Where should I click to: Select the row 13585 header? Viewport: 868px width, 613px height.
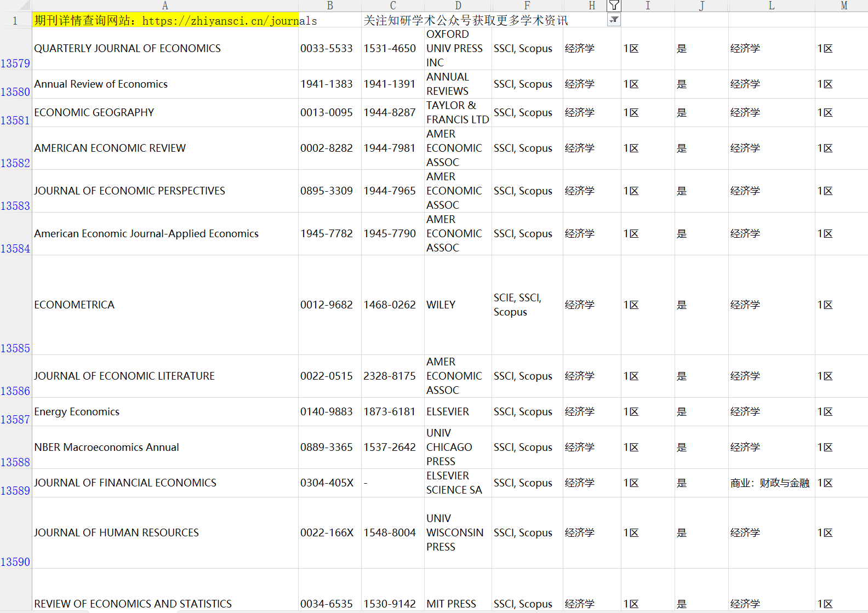[15, 305]
